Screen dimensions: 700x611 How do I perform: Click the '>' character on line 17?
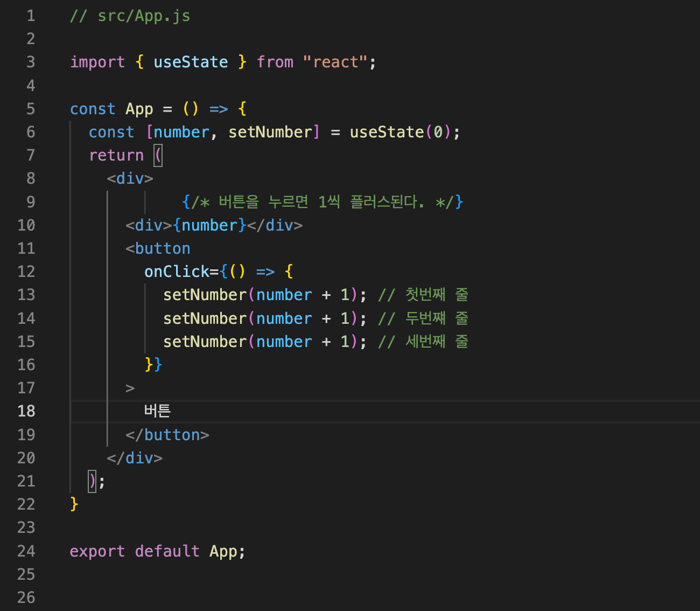pos(130,388)
